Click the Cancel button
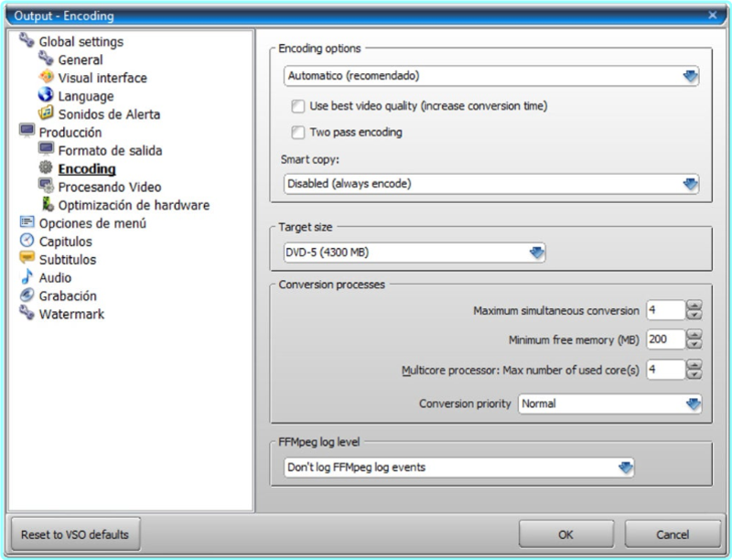 673,534
